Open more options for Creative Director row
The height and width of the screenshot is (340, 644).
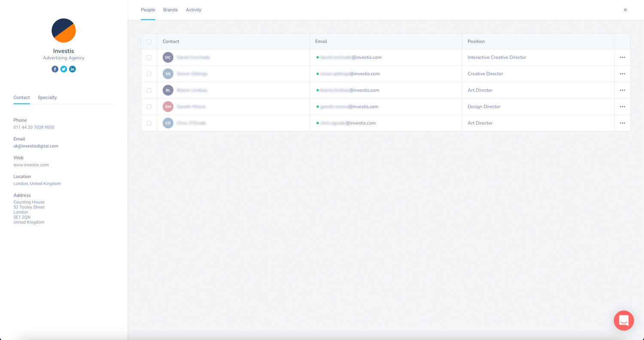pyautogui.click(x=622, y=74)
